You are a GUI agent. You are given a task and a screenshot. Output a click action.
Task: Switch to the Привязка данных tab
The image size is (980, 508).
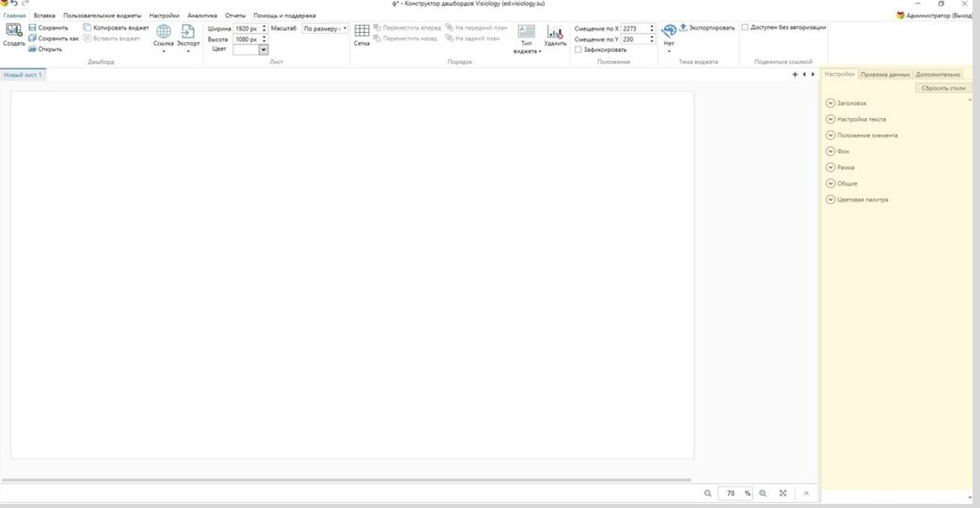pos(885,74)
